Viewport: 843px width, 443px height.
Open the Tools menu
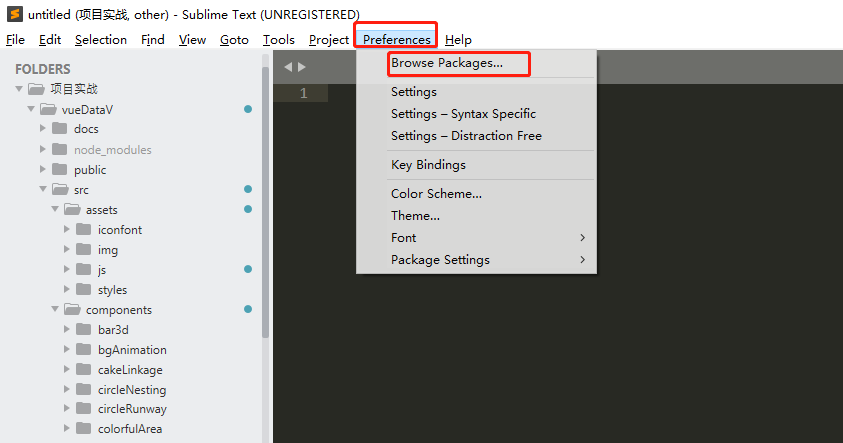[x=278, y=40]
